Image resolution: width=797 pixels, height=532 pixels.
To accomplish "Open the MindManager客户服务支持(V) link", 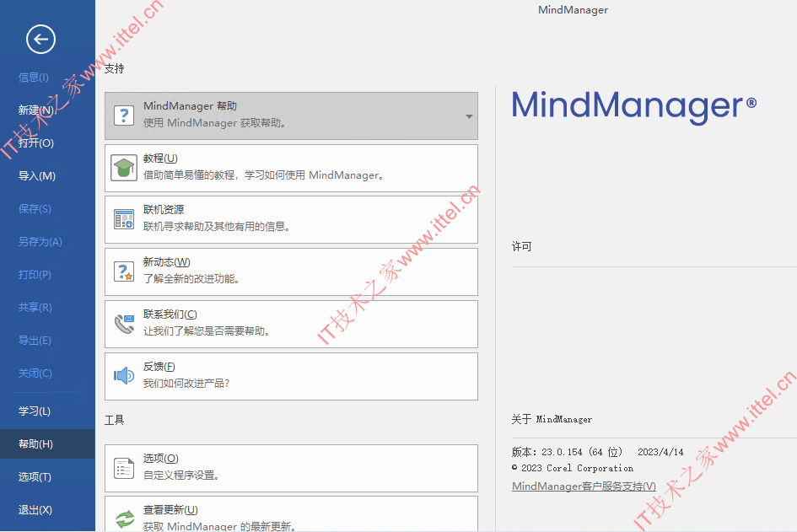I will click(x=584, y=486).
